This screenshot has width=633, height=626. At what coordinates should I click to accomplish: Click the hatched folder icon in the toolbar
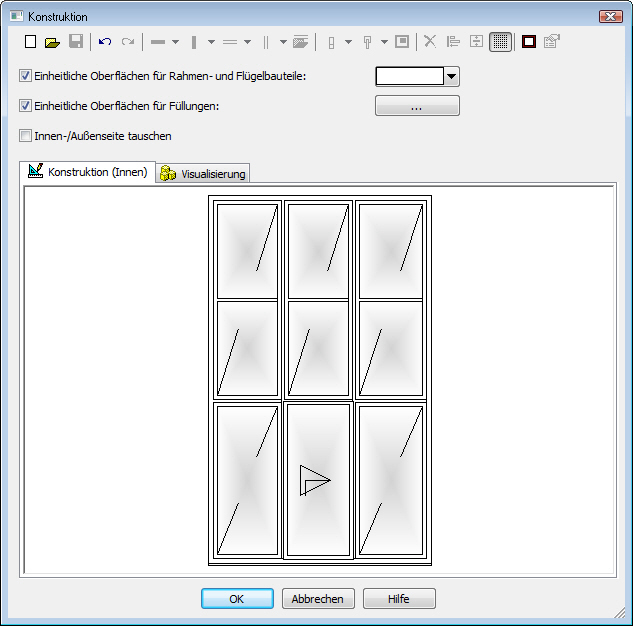(x=300, y=42)
